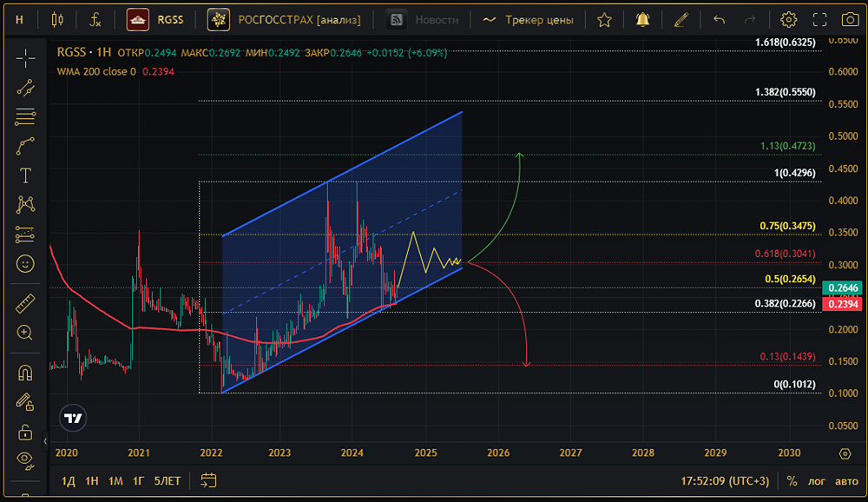Select Fibonacci level 0.75(0.3475) label
The height and width of the screenshot is (502, 868).
pos(787,226)
